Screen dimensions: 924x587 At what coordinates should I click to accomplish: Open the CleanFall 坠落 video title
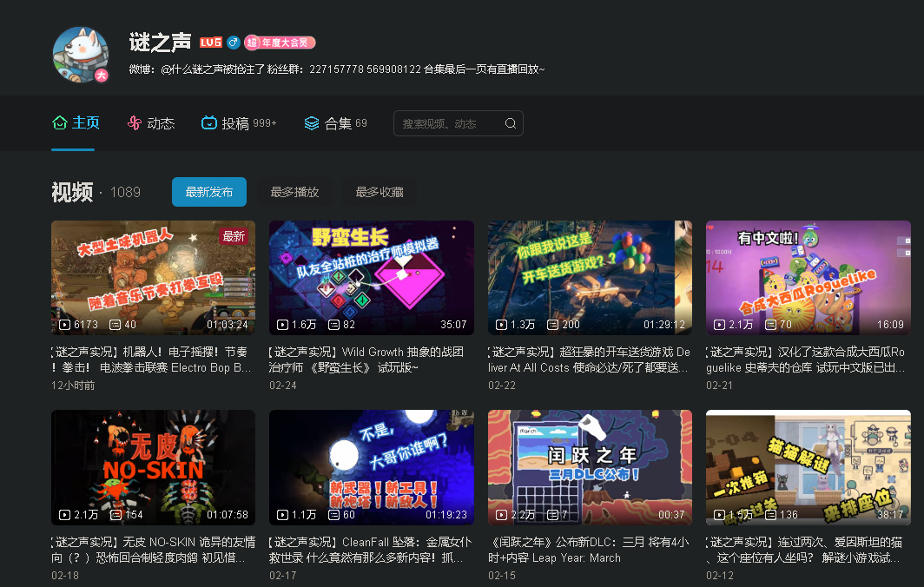[371, 550]
